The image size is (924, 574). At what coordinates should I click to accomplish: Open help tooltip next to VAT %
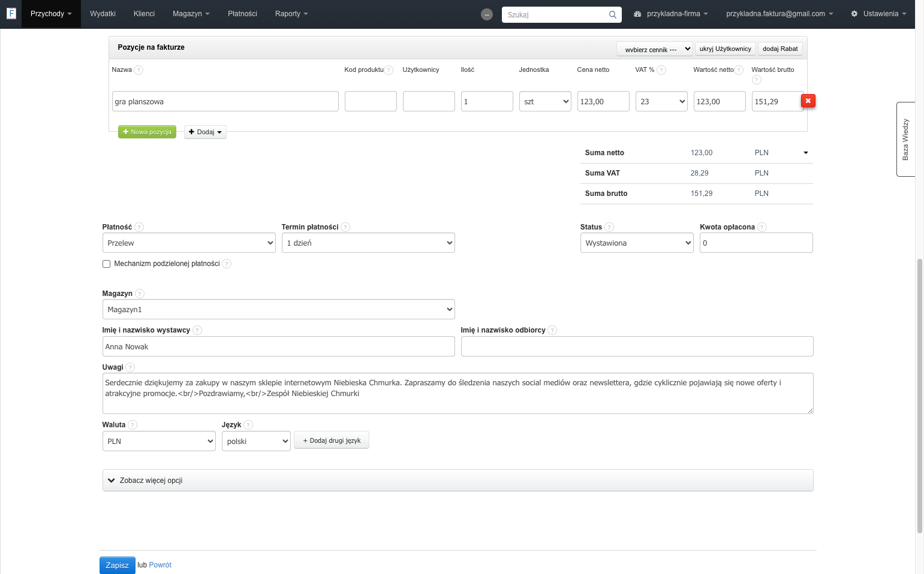[661, 70]
